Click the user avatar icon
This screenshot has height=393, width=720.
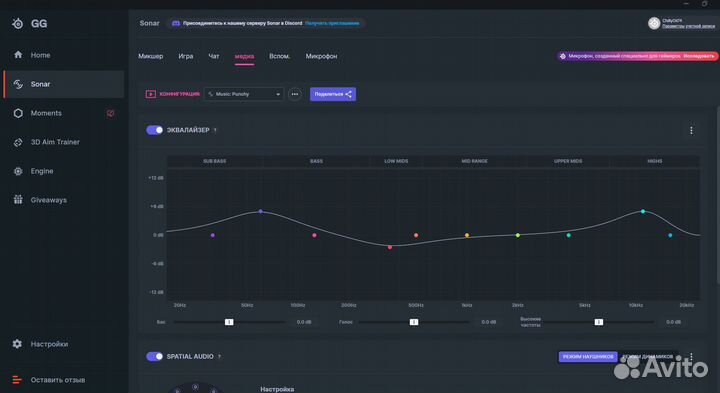click(x=654, y=23)
